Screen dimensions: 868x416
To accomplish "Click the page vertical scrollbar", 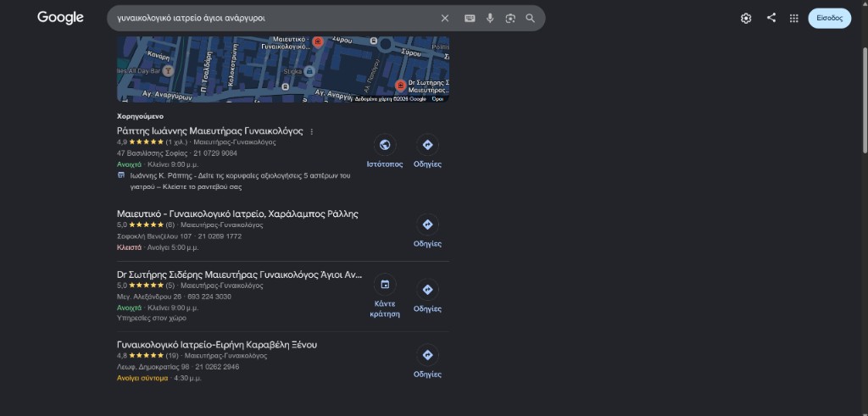I will (x=865, y=100).
